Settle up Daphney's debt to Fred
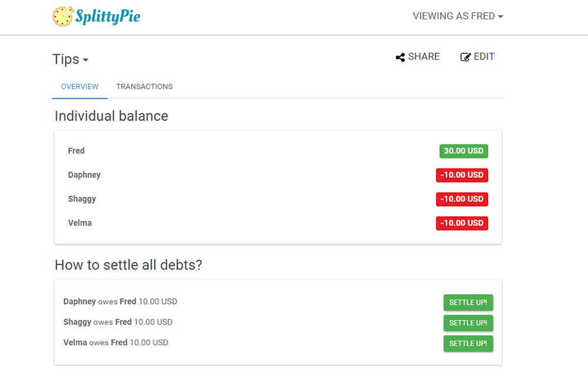Screen dimensions: 588x377 (x=468, y=302)
